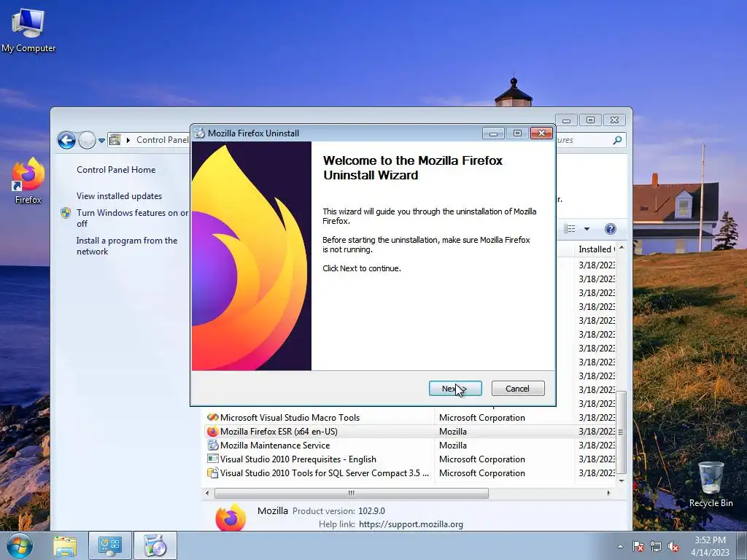Select Mozilla Maintenance Service entry
The image size is (747, 560).
tap(410, 446)
